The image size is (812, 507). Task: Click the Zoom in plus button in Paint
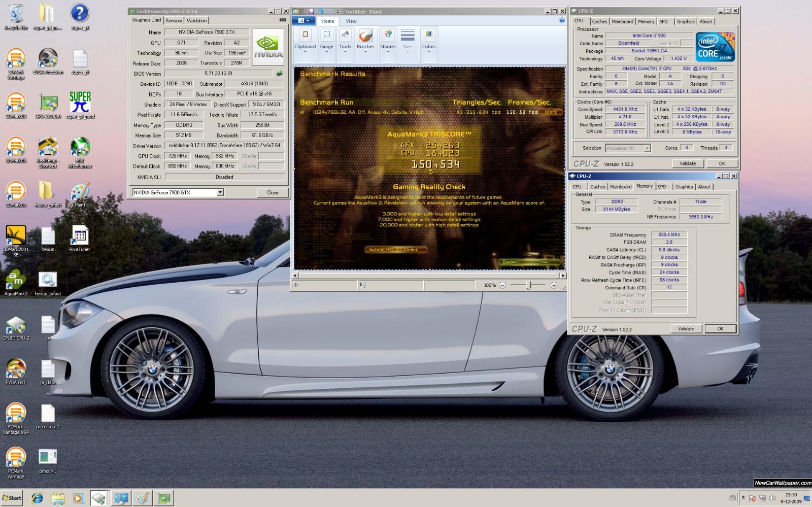click(x=554, y=285)
